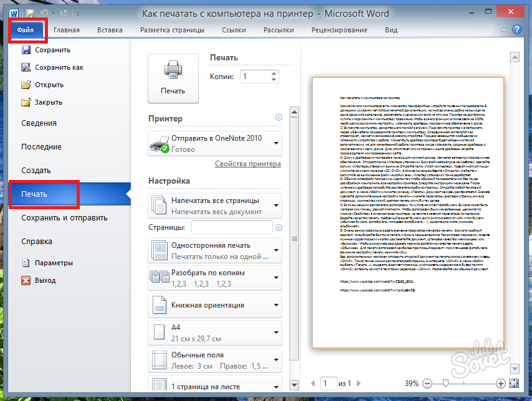532x401 pixels.
Task: Open Сохранить как from the sidebar
Action: (59, 67)
